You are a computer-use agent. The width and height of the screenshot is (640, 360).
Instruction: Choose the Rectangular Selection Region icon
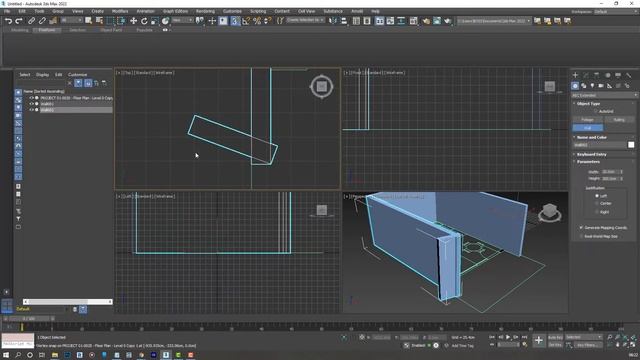click(x=110, y=21)
